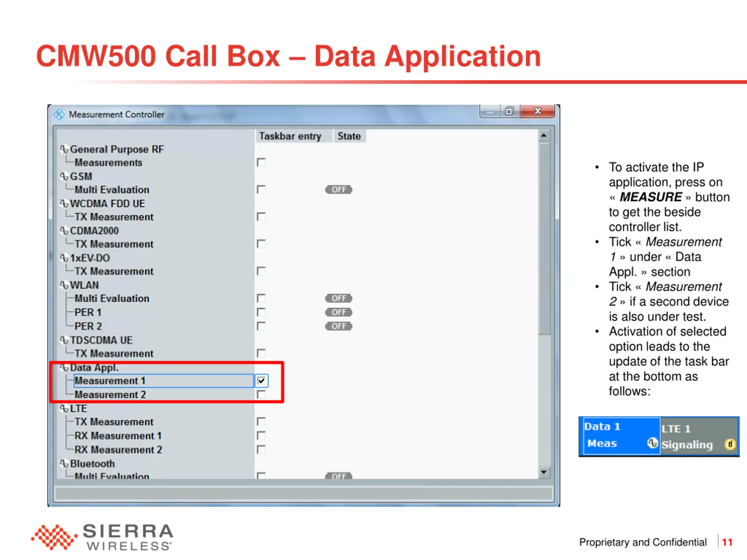The width and height of the screenshot is (747, 560).
Task: Select RX Measurement 2 under LTE
Action: 118,450
